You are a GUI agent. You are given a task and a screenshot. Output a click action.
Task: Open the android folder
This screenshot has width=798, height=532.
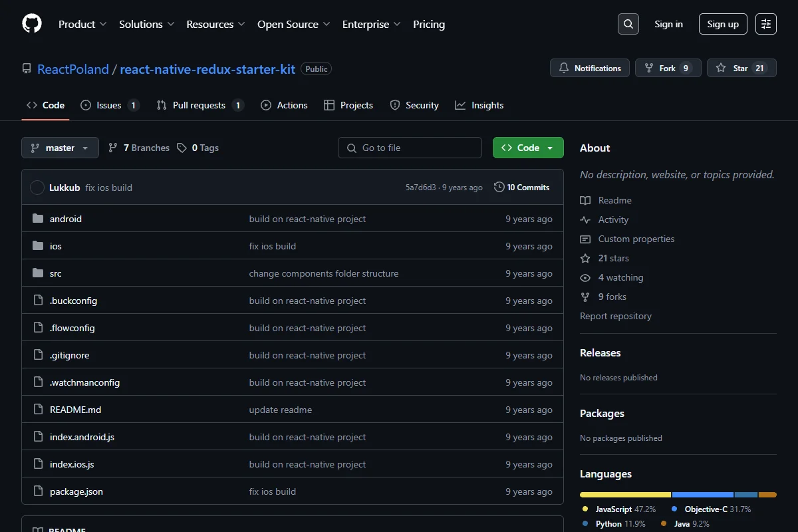(66, 219)
